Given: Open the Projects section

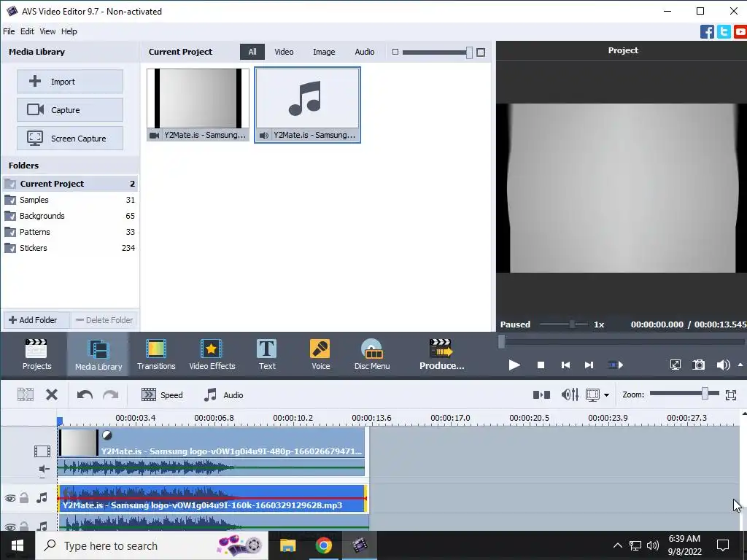Looking at the screenshot, I should click(36, 354).
